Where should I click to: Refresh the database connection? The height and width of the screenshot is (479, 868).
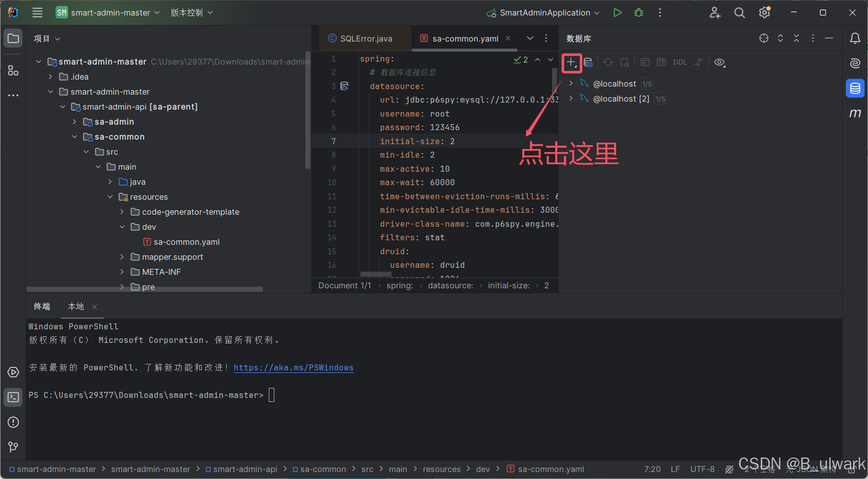(608, 62)
